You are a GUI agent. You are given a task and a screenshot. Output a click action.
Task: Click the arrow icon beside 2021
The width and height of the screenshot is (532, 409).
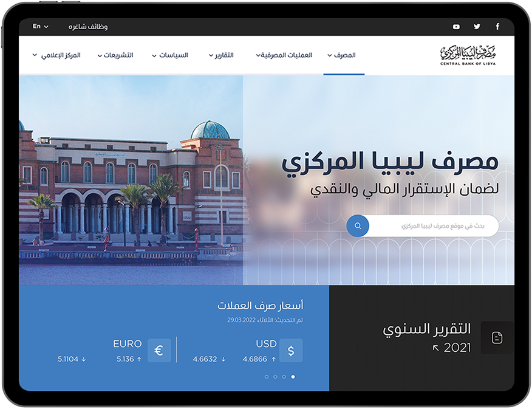coord(435,348)
